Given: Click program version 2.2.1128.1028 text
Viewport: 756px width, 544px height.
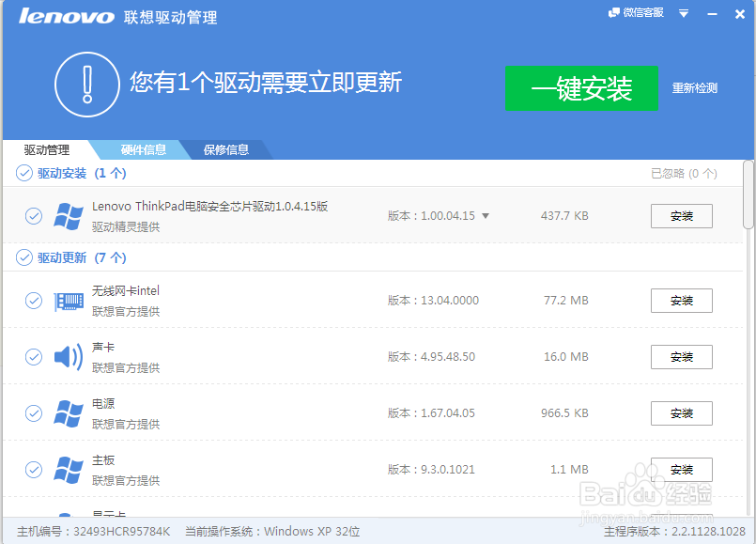Looking at the screenshot, I should (x=708, y=532).
